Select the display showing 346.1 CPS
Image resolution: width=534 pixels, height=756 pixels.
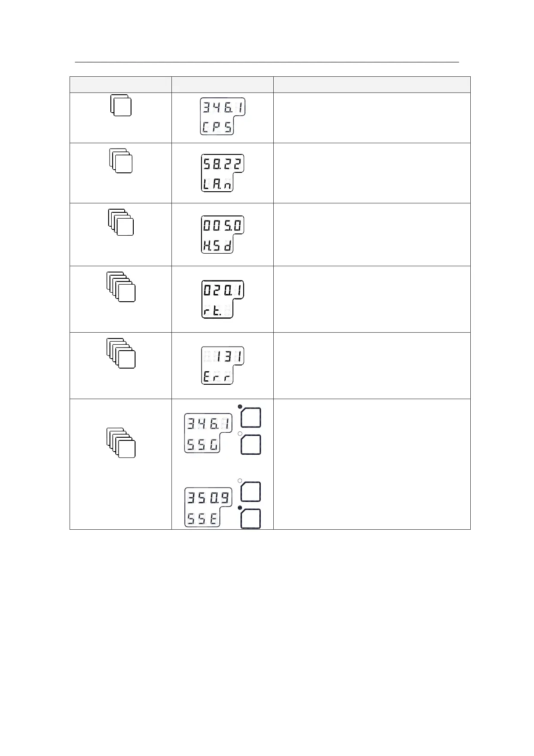tap(223, 117)
